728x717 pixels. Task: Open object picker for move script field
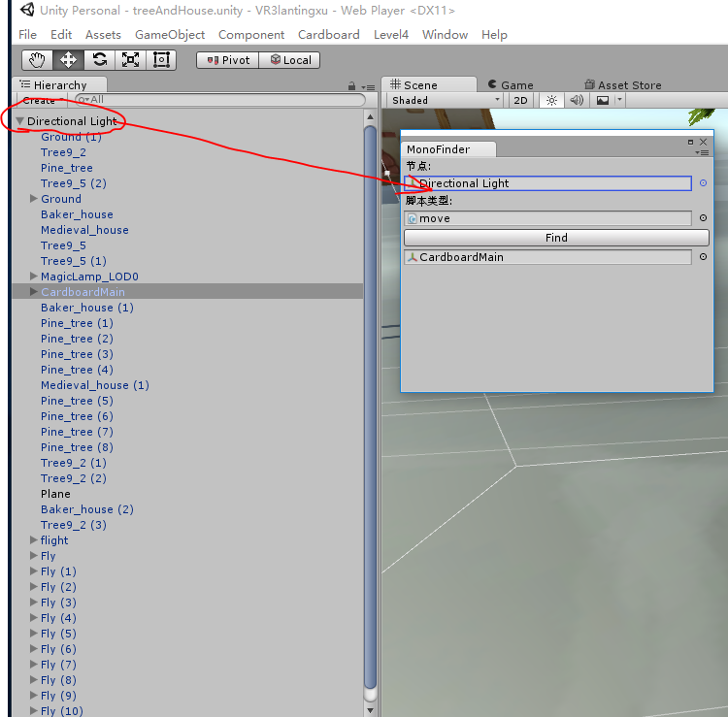703,217
